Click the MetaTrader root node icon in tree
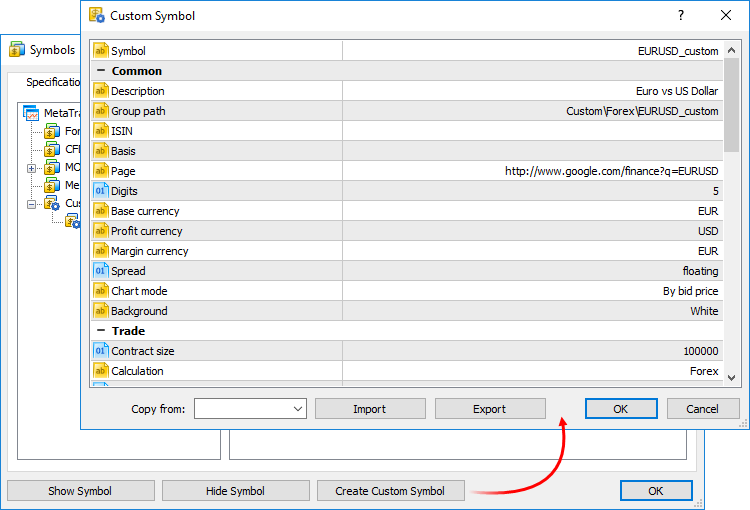The width and height of the screenshot is (750, 510). 31,113
